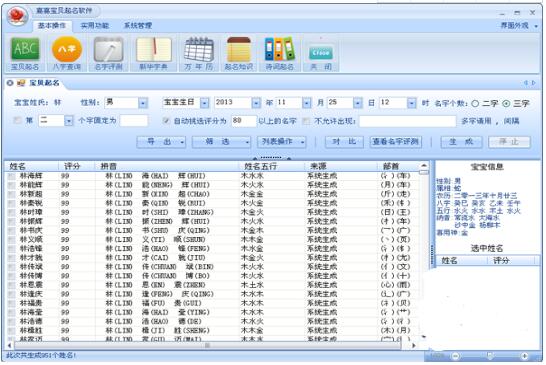Check the box for row LIN FU GUI
This screenshot has width=546, height=365.
pyautogui.click(x=12, y=303)
